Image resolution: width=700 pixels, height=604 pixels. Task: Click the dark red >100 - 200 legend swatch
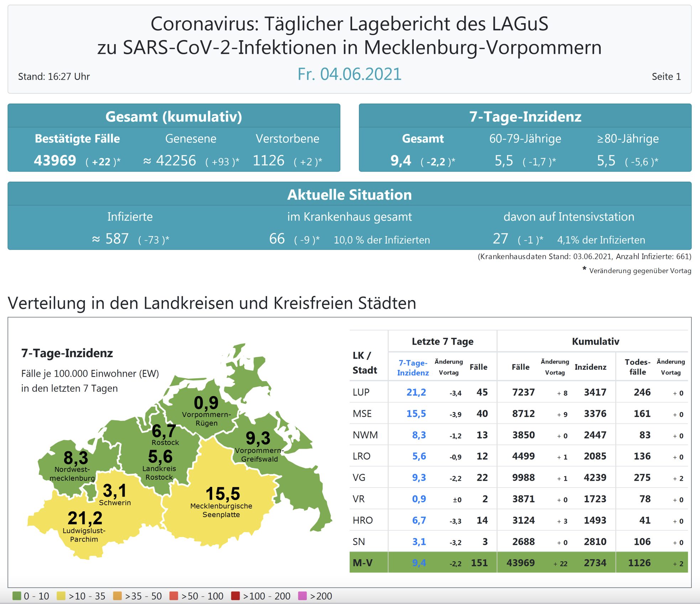(235, 596)
